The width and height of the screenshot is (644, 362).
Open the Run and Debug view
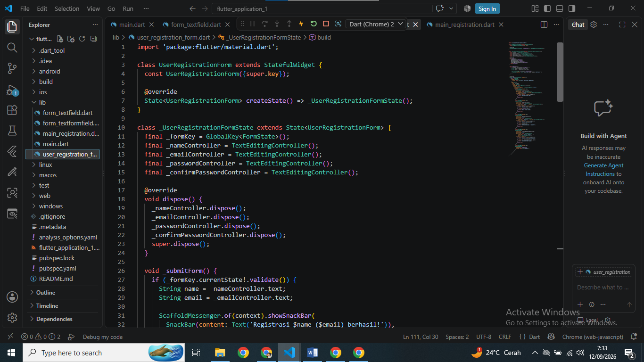(12, 90)
